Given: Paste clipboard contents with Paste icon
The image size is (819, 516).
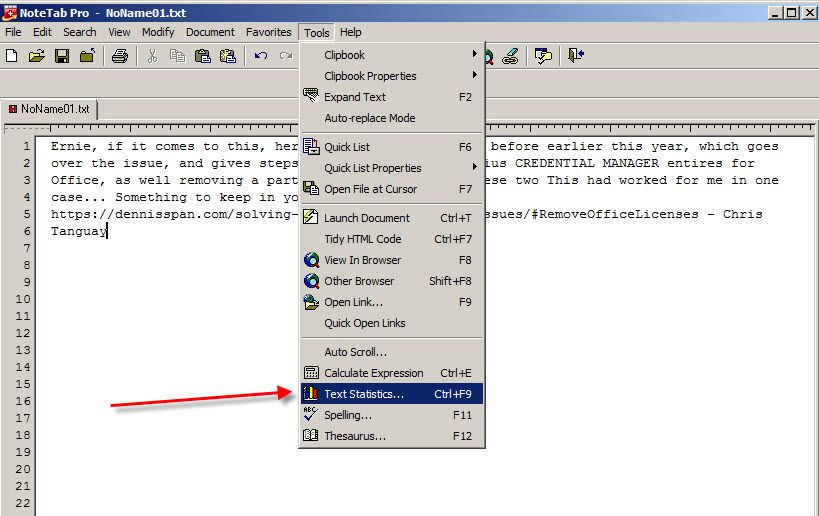Looking at the screenshot, I should [x=203, y=56].
